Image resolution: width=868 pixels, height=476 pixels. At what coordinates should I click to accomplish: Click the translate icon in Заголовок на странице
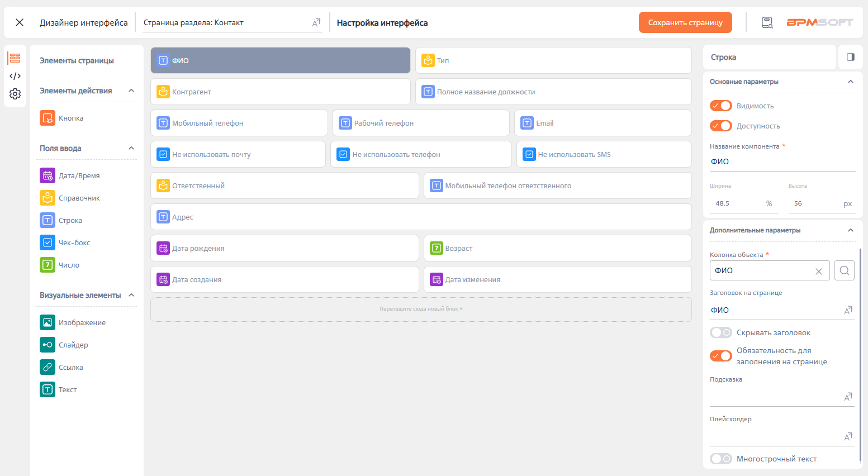[848, 310]
